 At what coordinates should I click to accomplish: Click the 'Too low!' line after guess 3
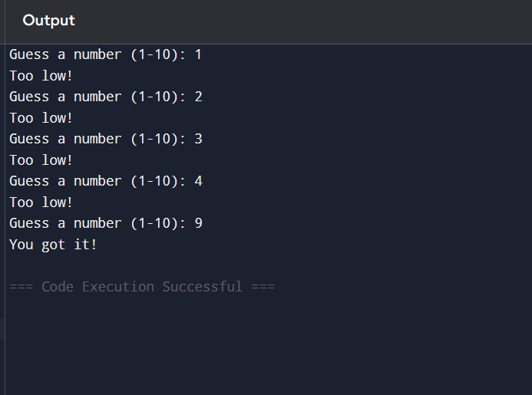coord(41,160)
